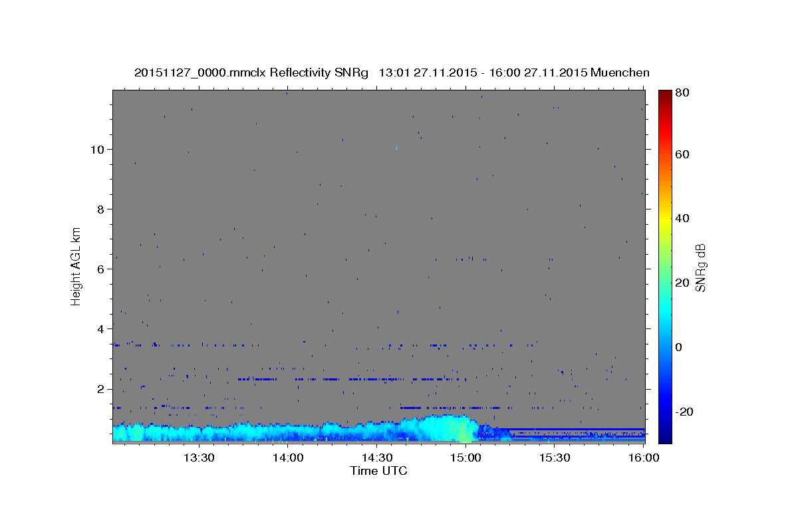Viewport: 798px width, 532px height.
Task: Click the 6 km height tick label
Action: [x=102, y=269]
